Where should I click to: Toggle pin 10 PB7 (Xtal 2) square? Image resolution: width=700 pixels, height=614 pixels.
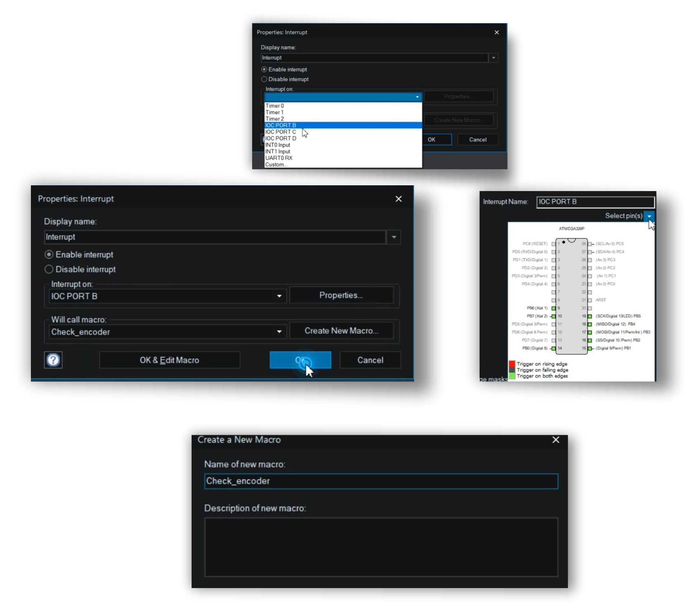pyautogui.click(x=554, y=316)
